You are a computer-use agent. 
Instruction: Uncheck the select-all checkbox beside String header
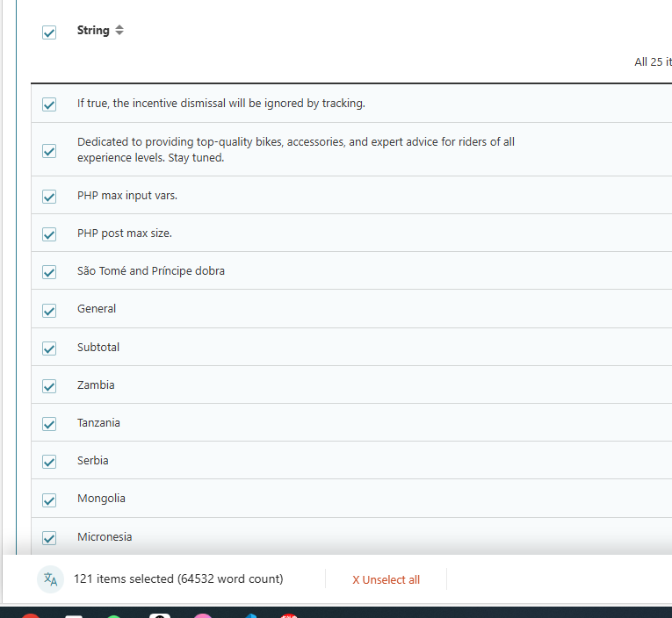pos(49,32)
